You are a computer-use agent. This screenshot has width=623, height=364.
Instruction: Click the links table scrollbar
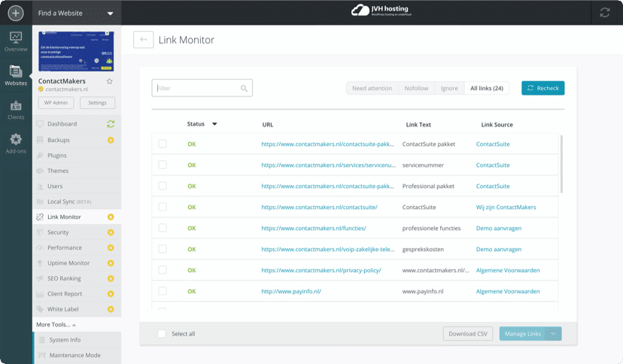(x=561, y=164)
